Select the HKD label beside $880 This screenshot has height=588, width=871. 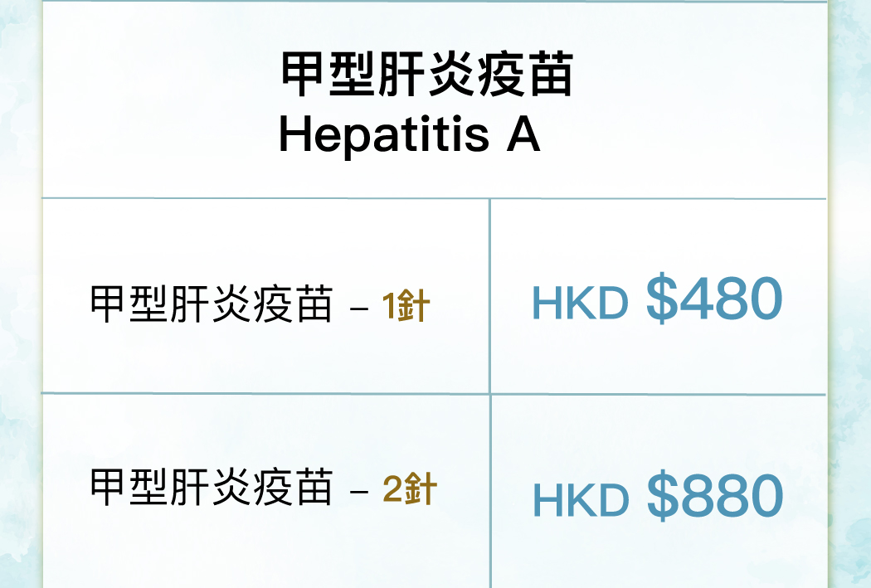(x=581, y=501)
